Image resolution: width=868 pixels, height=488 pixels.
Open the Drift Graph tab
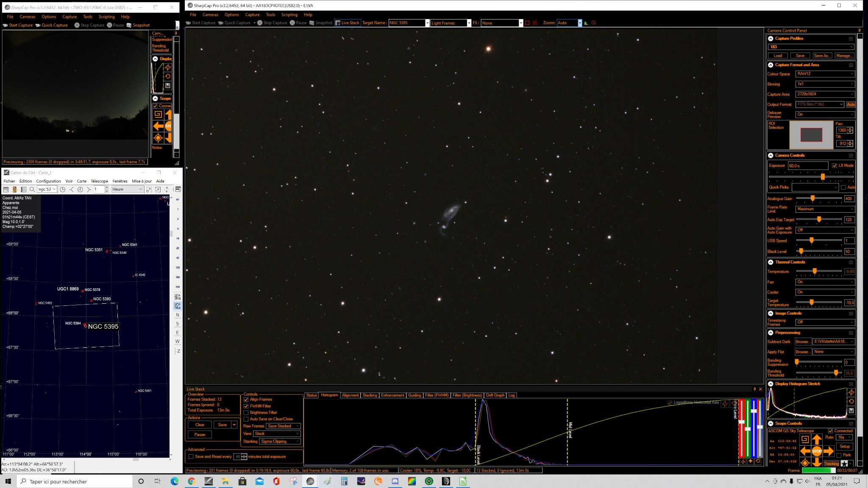coord(495,395)
